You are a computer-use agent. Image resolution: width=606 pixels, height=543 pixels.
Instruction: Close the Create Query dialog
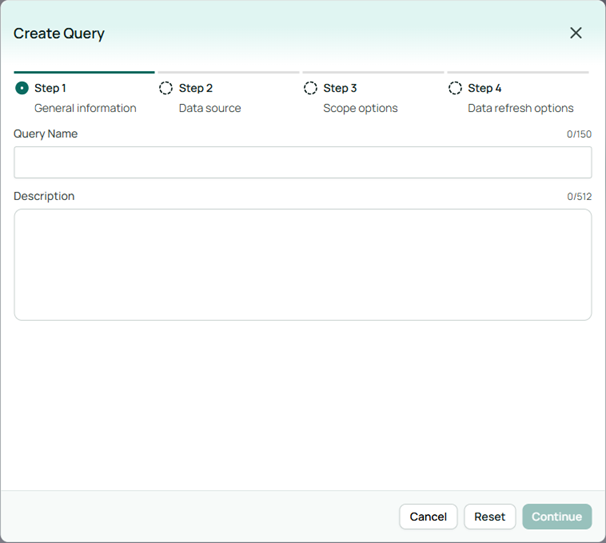coord(576,33)
